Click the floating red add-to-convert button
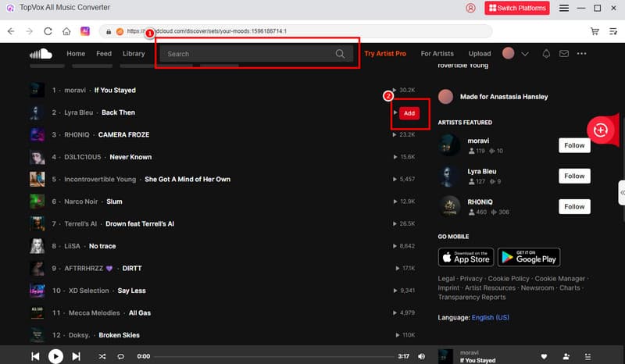The width and height of the screenshot is (625, 364). [x=600, y=130]
